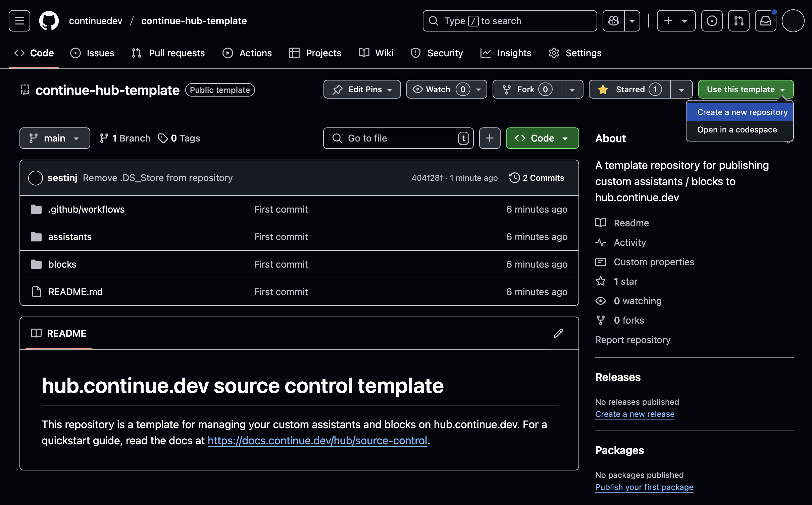Click the add file plus button
The width and height of the screenshot is (812, 505).
[x=490, y=138]
